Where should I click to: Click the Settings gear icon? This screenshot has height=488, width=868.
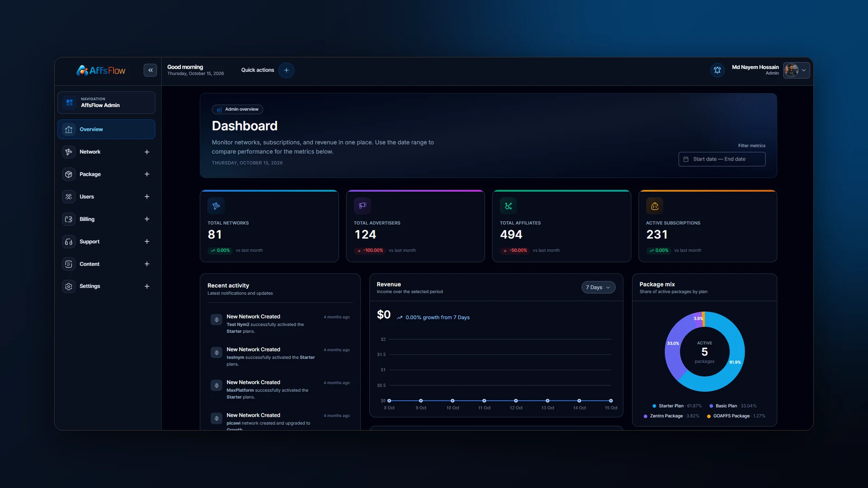click(69, 286)
